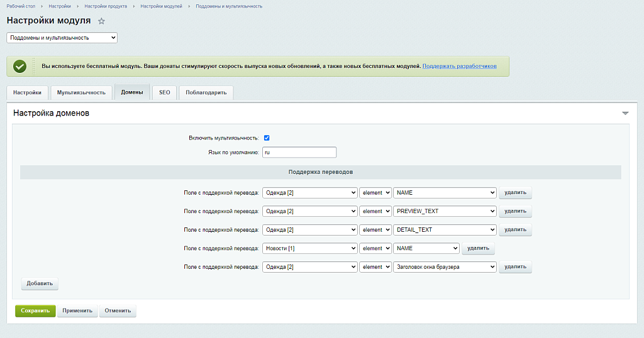This screenshot has width=644, height=338.
Task: Click the green Сохранить button
Action: pos(35,310)
